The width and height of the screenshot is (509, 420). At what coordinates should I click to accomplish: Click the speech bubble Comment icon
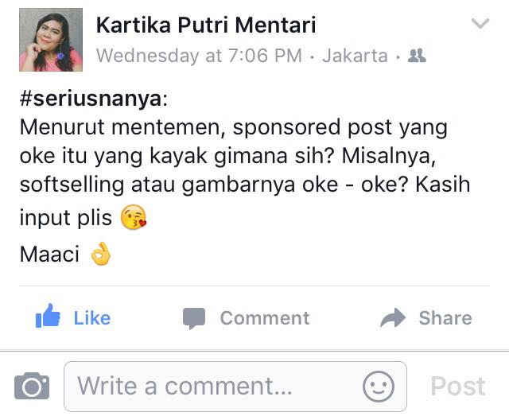194,318
